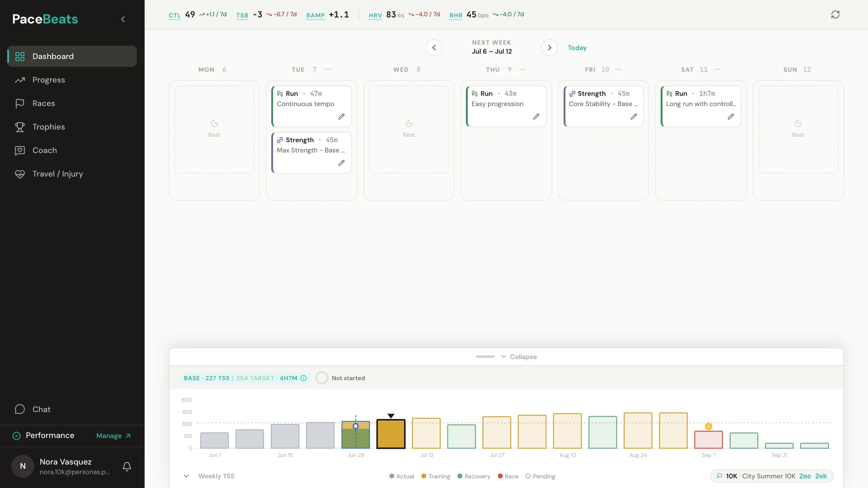Screen dimensions: 868x488
Task: Select the Jun 1 actual TSS bar
Action: click(214, 440)
